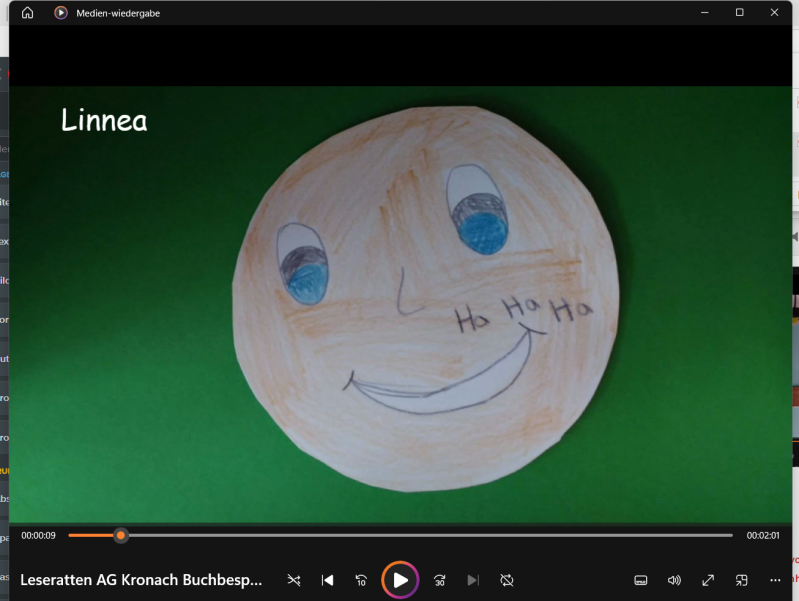
Task: Go to the Home page icon
Action: click(x=28, y=13)
